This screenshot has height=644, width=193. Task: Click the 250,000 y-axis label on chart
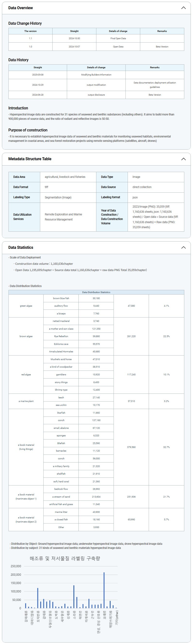(x=16, y=566)
